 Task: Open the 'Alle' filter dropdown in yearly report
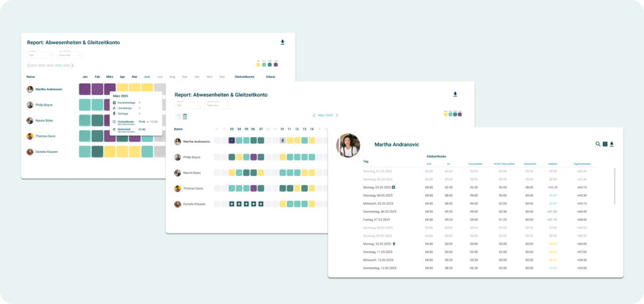coord(40,55)
